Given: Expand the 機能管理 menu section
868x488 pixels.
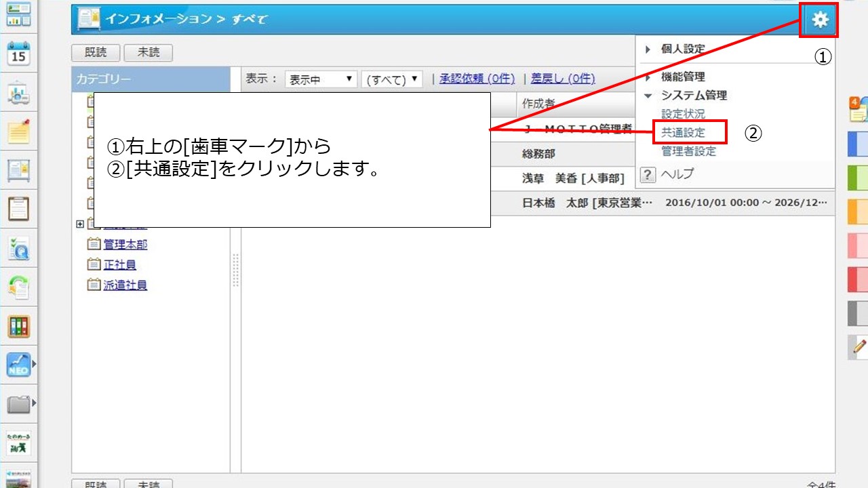Looking at the screenshot, I should coord(682,77).
